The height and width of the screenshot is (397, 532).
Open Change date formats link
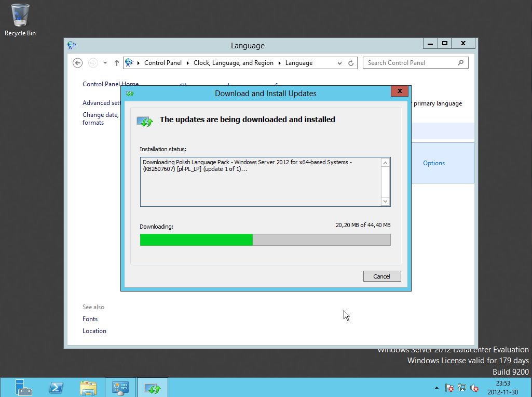coord(100,118)
